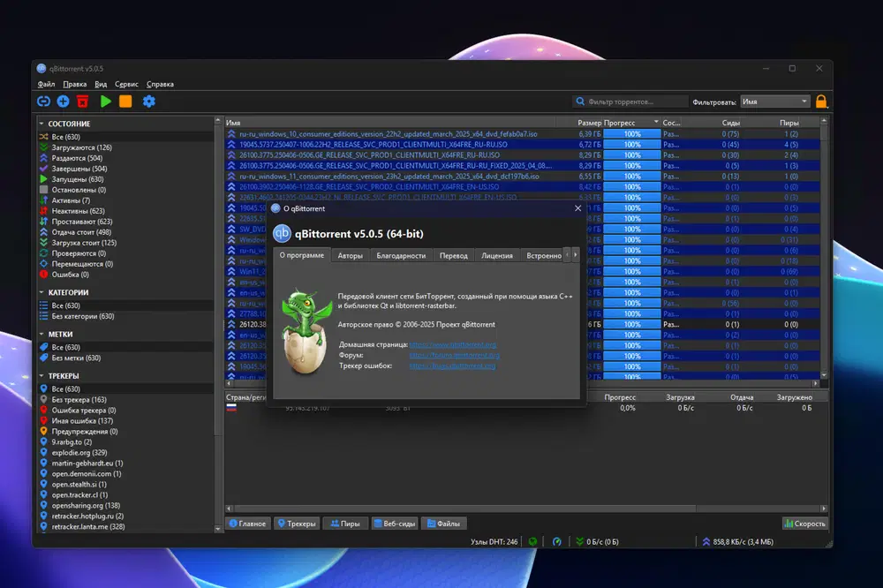
Task: Switch to the Перевод tab
Action: point(453,256)
